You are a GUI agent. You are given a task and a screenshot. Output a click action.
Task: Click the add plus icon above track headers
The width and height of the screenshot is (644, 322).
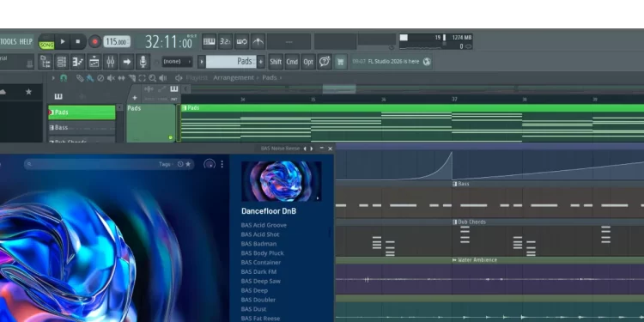click(134, 98)
